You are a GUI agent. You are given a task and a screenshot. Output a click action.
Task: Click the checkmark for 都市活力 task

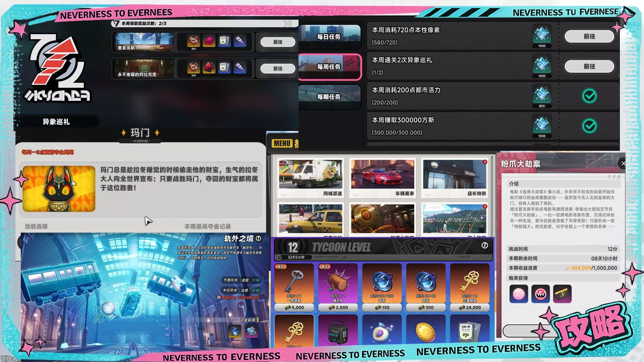589,96
